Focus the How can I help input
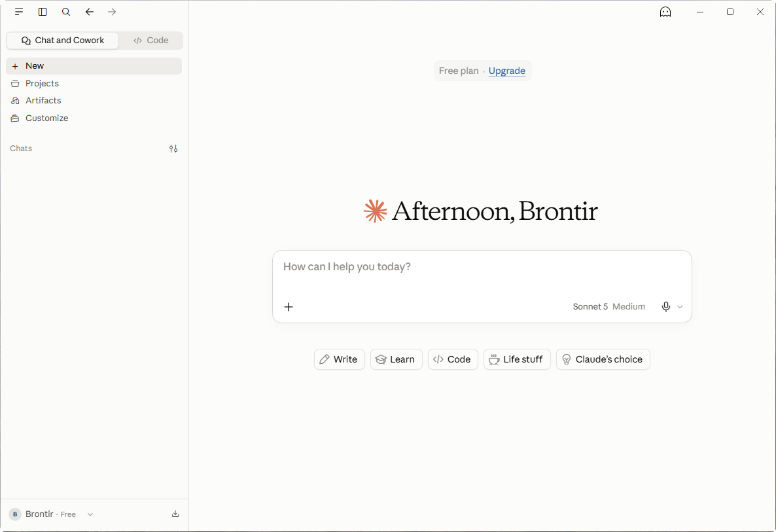 (x=482, y=267)
